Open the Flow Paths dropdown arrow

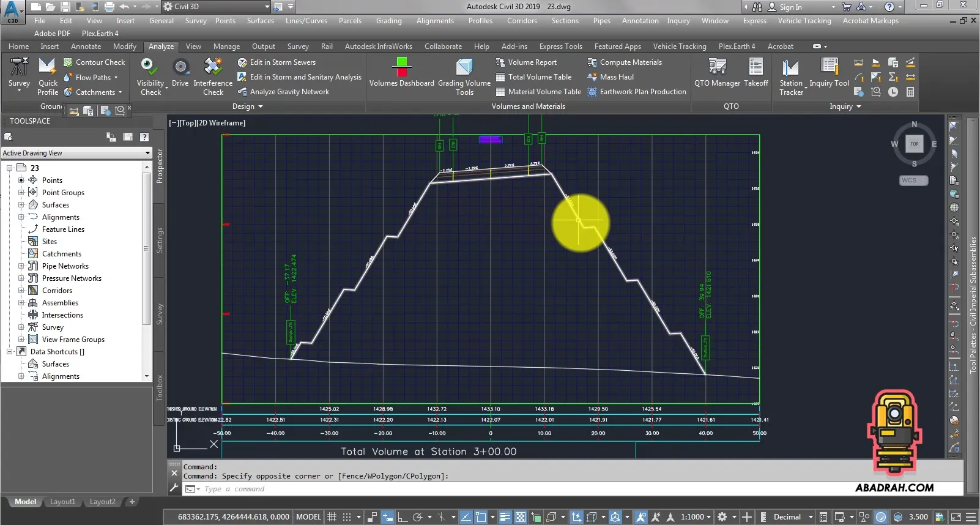coord(116,78)
